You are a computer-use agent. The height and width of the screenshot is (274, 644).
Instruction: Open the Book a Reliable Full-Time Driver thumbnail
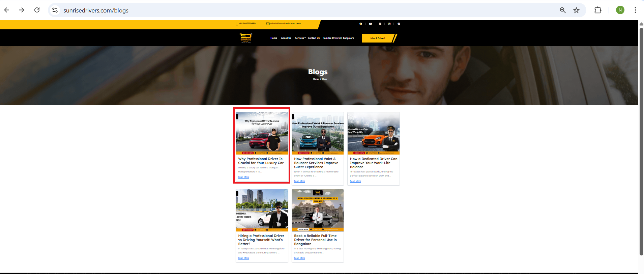(x=318, y=210)
